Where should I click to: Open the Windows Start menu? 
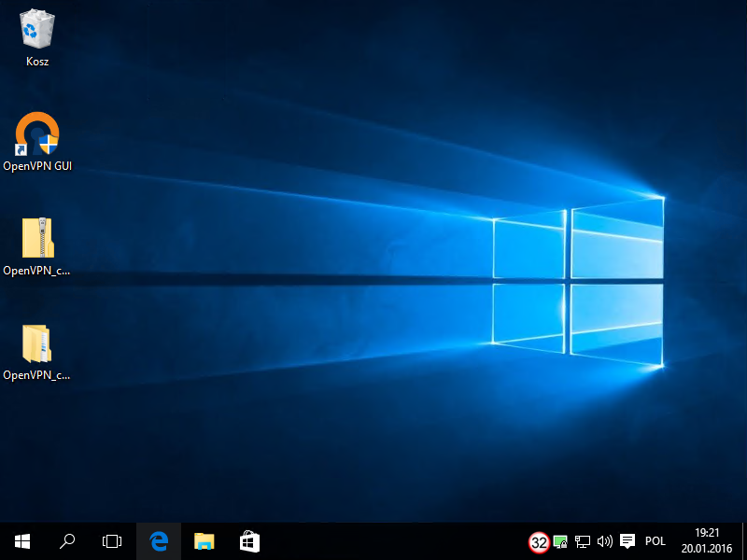pos(22,541)
